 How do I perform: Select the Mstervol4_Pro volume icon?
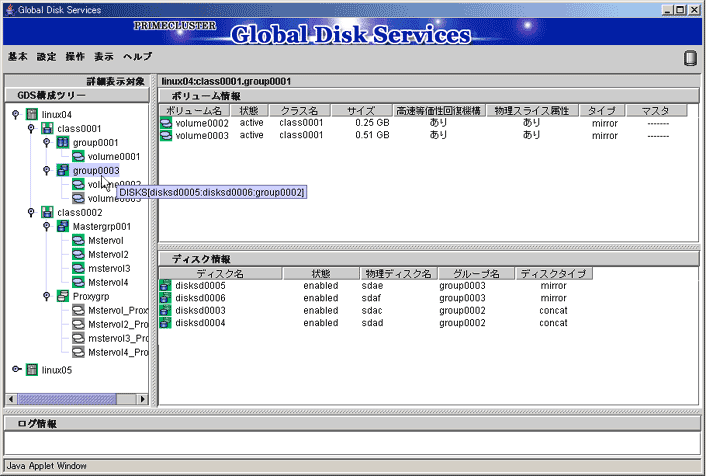(x=78, y=352)
